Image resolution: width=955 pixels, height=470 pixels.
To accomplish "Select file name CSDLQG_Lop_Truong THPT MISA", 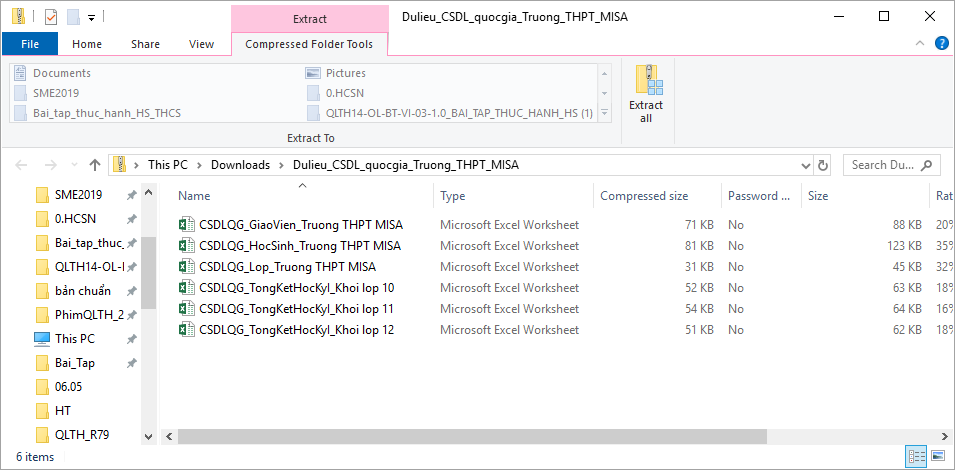I will [287, 267].
